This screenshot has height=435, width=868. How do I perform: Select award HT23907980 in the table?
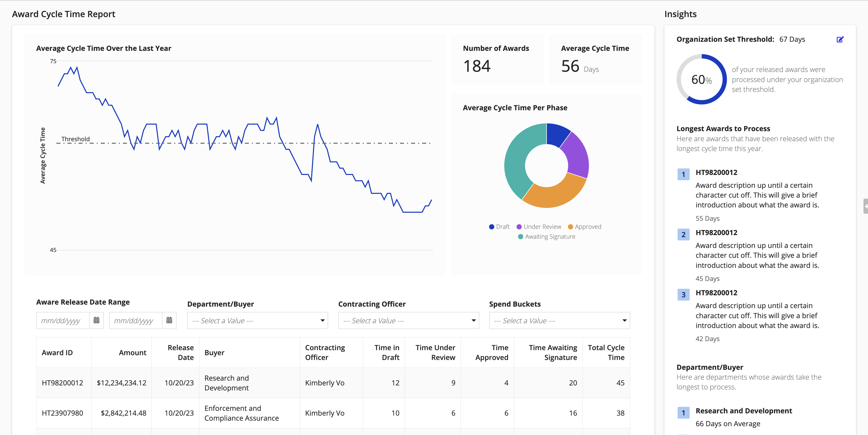(x=62, y=413)
